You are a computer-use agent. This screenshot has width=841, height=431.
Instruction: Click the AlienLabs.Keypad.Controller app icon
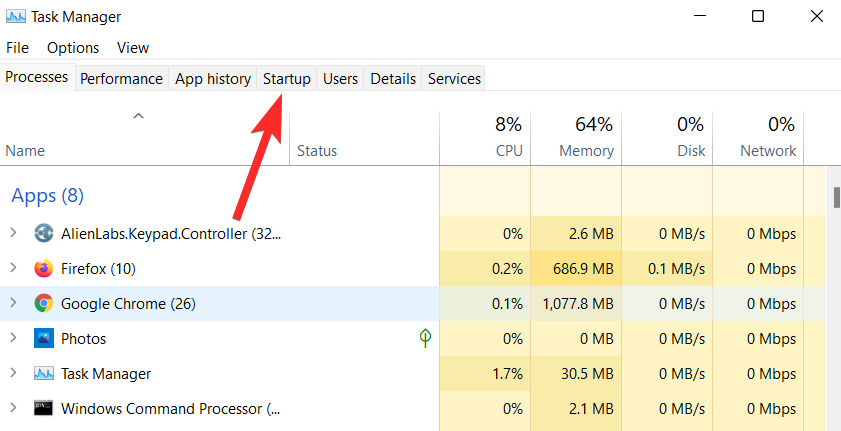point(43,234)
